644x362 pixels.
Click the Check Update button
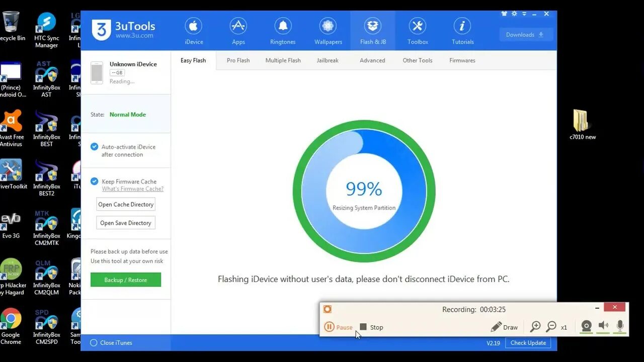coord(528,343)
